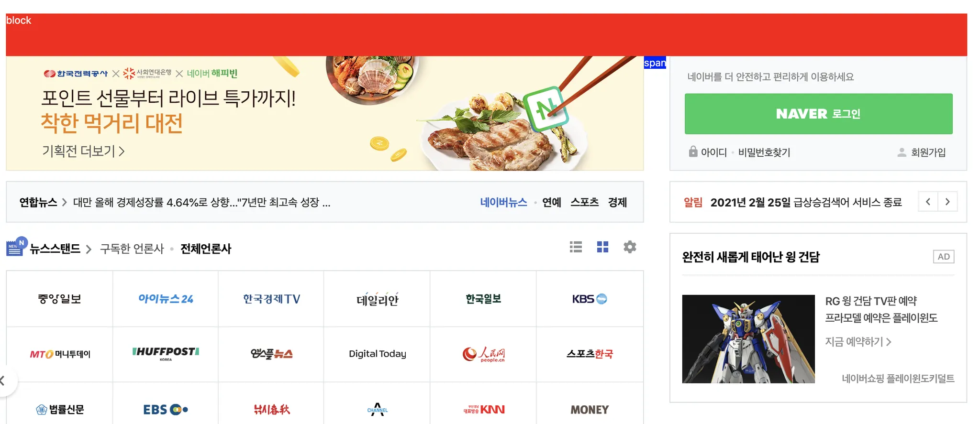Screen dimensions: 980x424
Task: Select the 전체언론사 tab
Action: (x=206, y=249)
